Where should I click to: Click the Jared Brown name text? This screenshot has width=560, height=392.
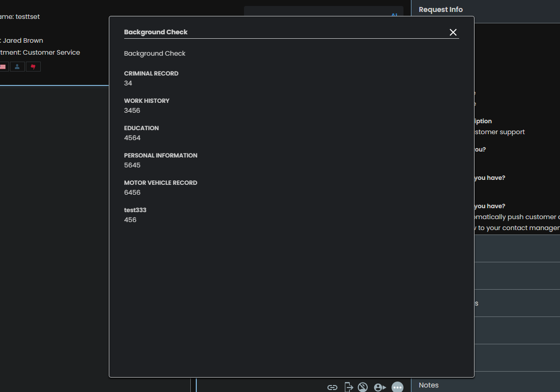tap(23, 41)
